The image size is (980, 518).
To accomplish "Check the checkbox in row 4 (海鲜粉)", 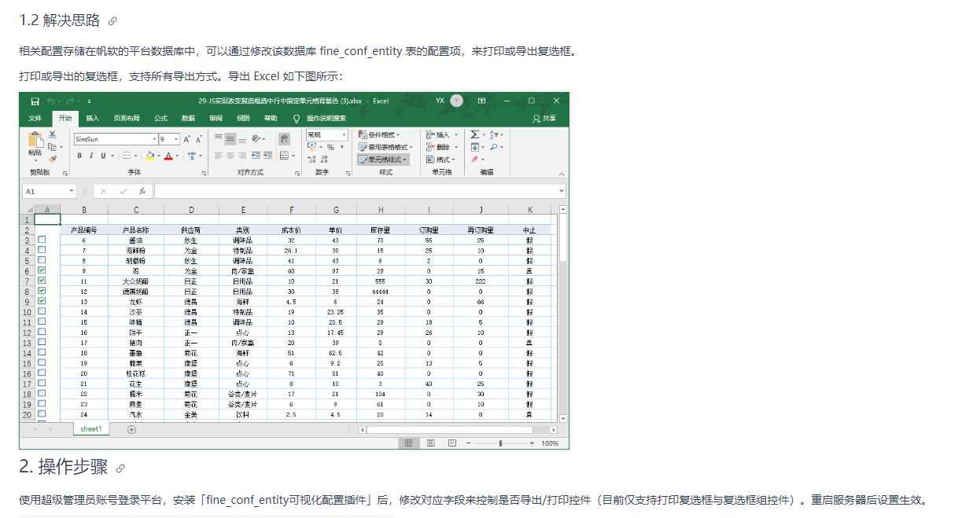I will pyautogui.click(x=42, y=250).
